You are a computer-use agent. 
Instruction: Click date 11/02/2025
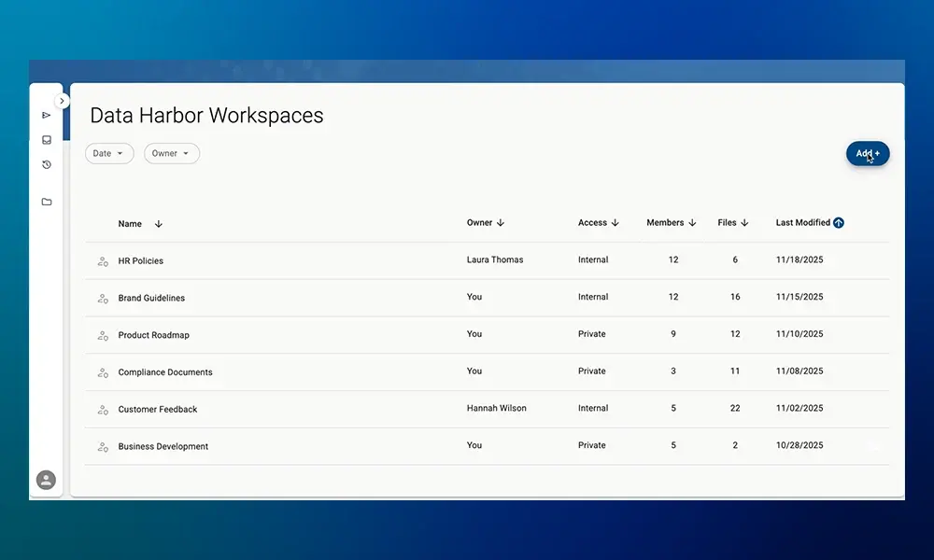(800, 408)
